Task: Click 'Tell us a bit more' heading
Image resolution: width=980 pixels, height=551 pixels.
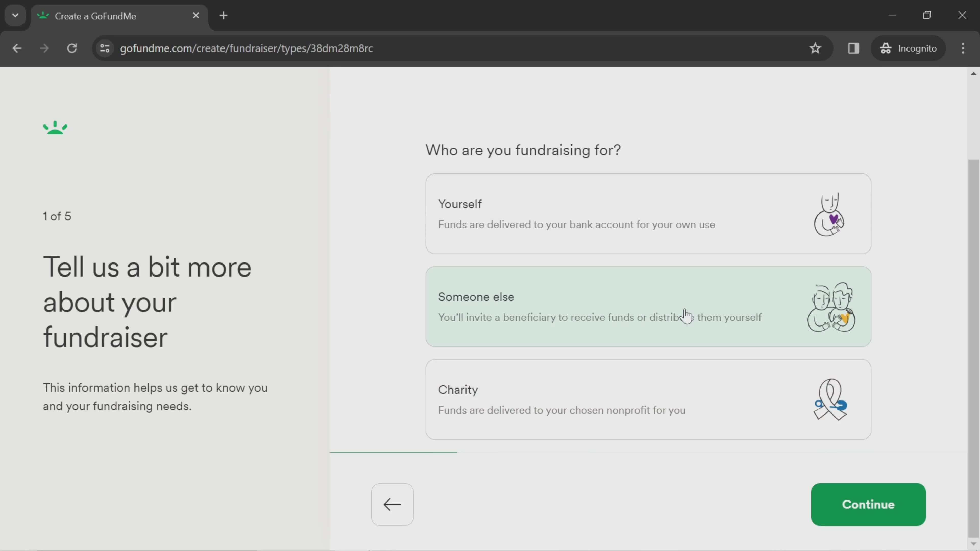Action: [147, 302]
